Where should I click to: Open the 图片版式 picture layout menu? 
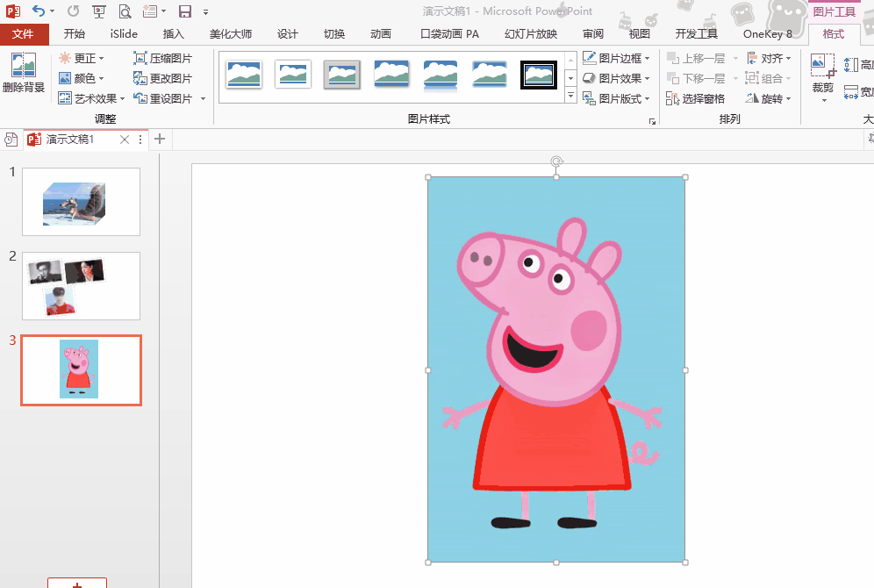coord(617,98)
